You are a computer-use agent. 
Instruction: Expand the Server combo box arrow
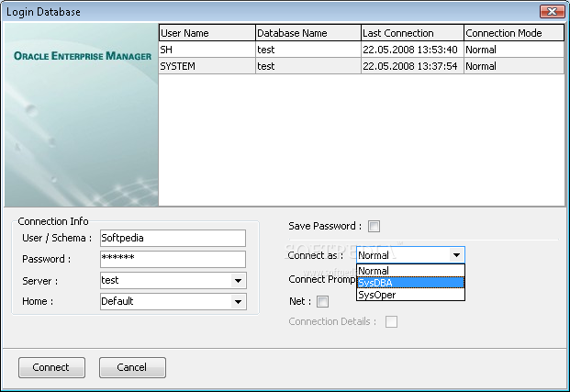(x=238, y=280)
